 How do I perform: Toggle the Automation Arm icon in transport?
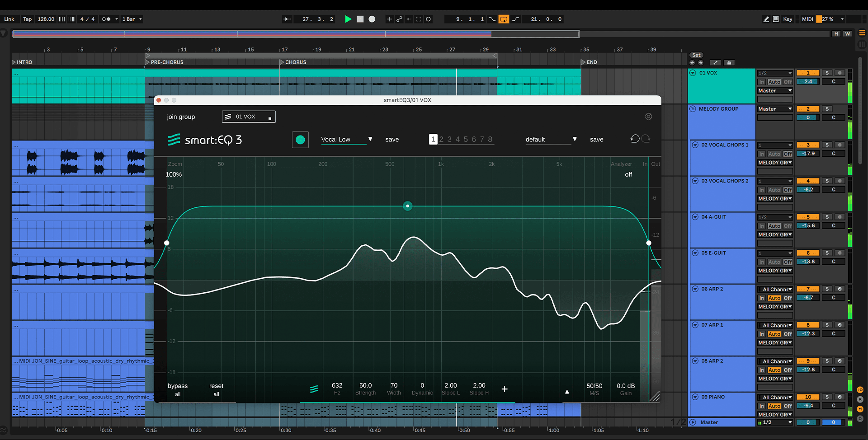pos(399,19)
